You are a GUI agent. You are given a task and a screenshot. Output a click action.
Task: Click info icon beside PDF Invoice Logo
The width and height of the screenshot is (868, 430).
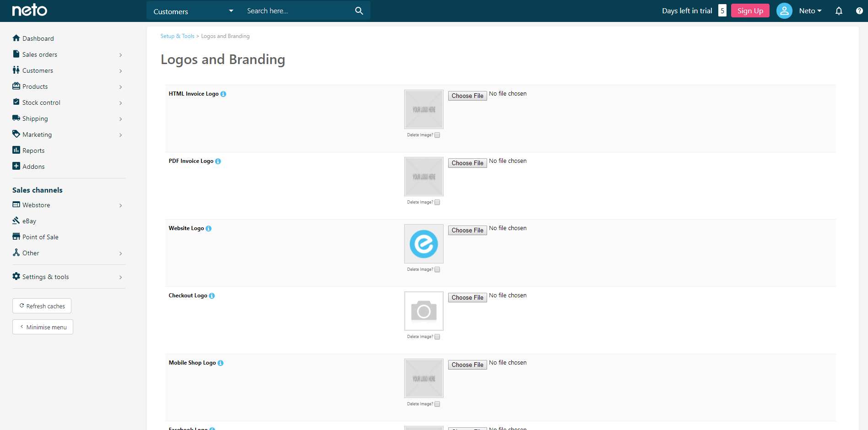218,161
